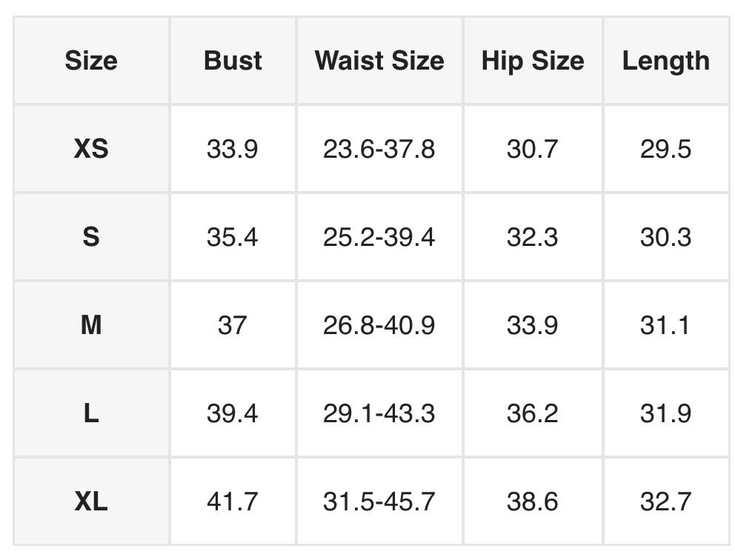
Task: Select waist range 26.8-40.9 cell
Action: coord(379,325)
